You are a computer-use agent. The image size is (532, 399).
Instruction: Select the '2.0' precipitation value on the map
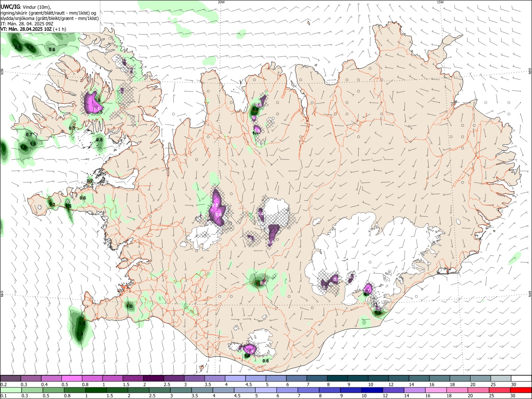click(x=18, y=47)
